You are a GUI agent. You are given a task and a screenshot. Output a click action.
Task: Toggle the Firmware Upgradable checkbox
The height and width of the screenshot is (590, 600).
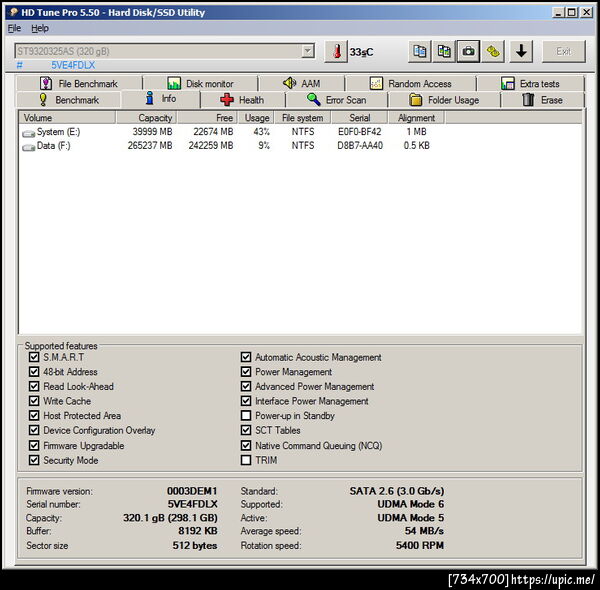point(34,445)
